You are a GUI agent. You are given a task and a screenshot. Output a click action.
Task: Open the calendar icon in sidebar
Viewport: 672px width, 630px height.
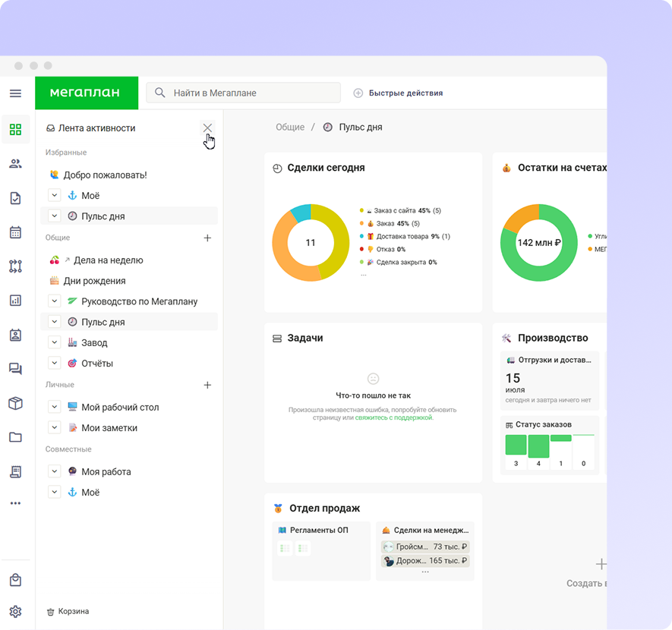15,232
